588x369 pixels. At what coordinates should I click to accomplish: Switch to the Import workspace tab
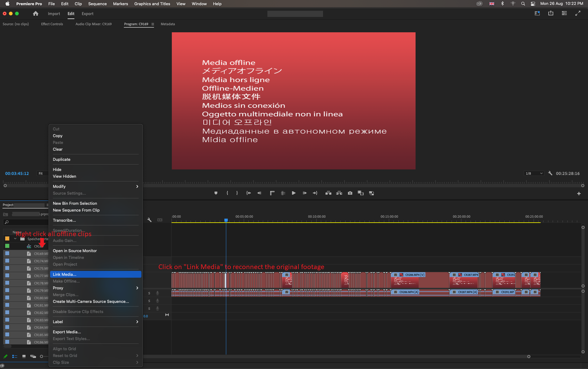54,14
